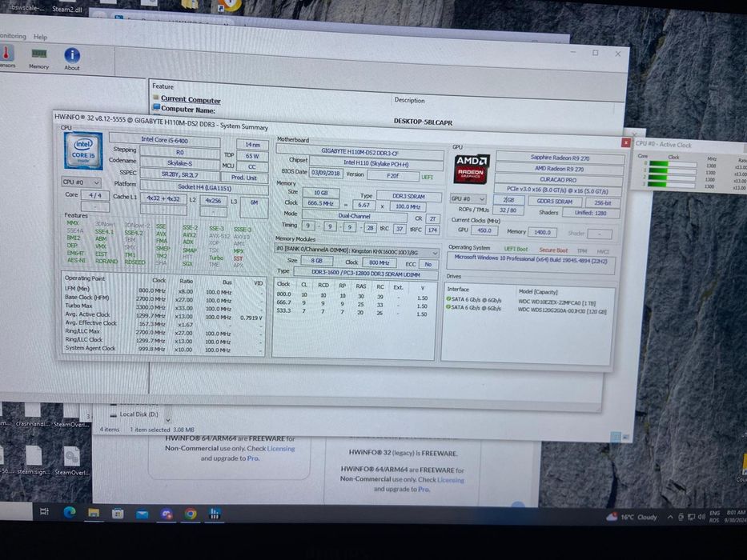
Task: Click the BIOS version F20f field
Action: [x=392, y=176]
